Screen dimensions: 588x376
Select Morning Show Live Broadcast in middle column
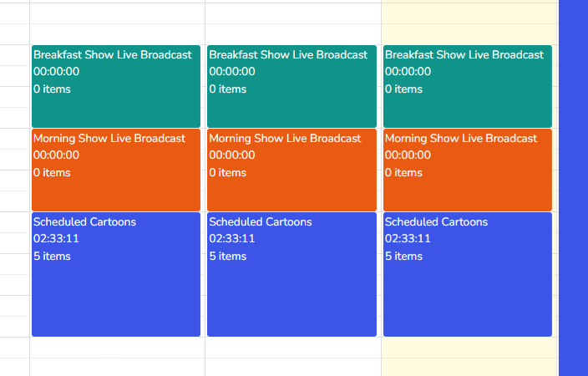291,170
